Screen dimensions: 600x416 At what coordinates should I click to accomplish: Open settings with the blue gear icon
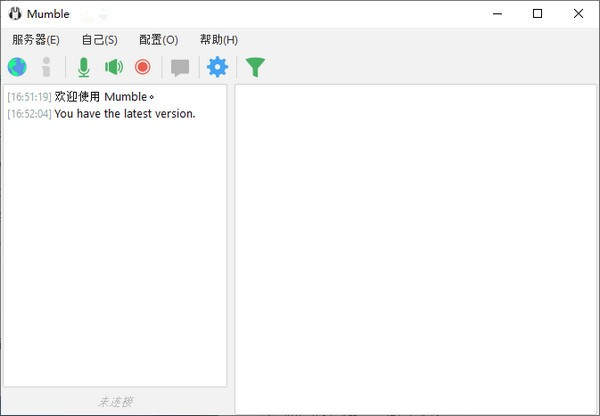pyautogui.click(x=217, y=67)
